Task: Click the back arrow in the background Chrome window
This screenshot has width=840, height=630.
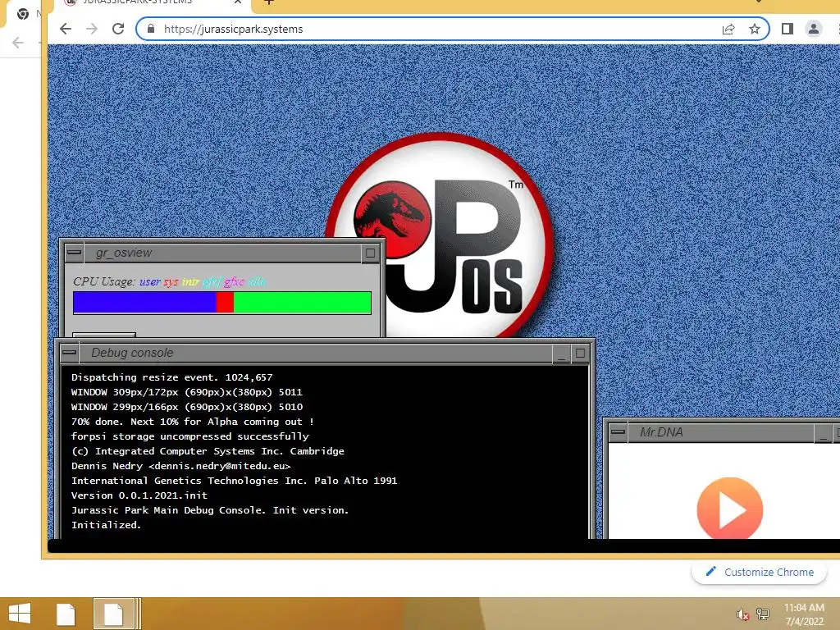Action: click(x=18, y=43)
